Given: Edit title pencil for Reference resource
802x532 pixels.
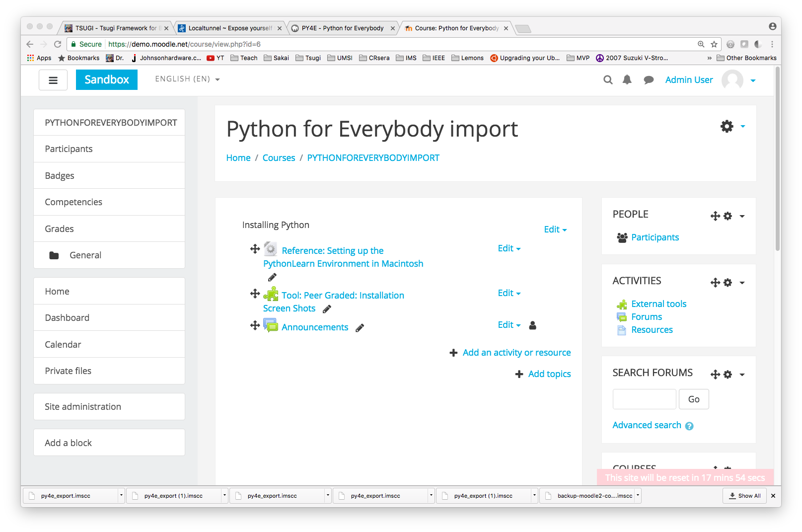Looking at the screenshot, I should (x=272, y=277).
